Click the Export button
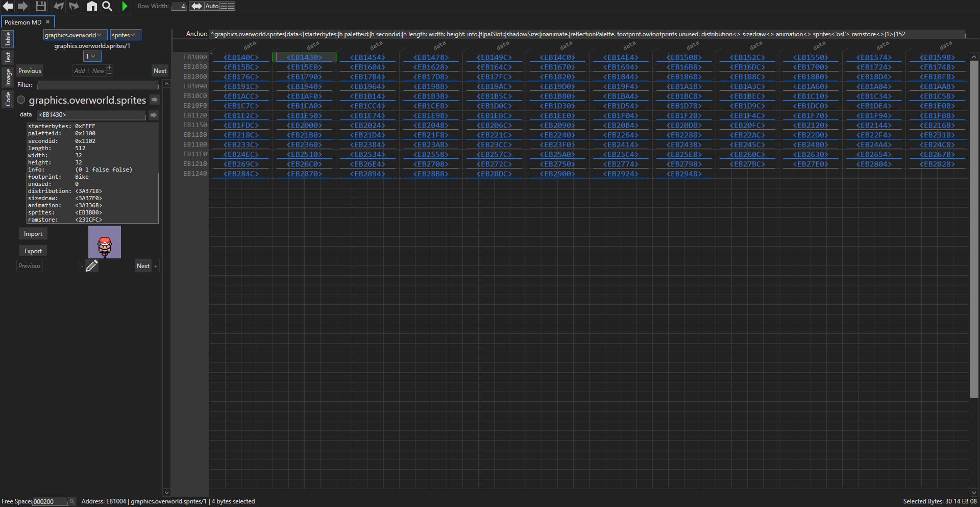980x507 pixels. click(33, 251)
